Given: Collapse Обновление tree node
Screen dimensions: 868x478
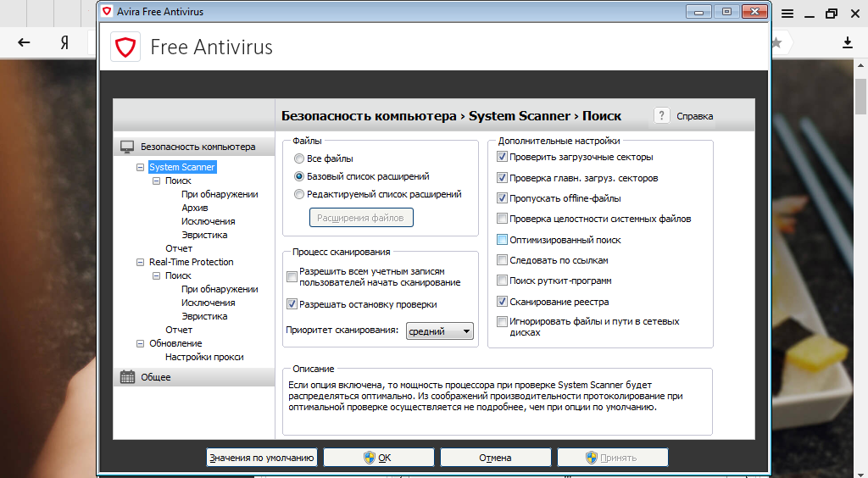Looking at the screenshot, I should pos(140,343).
